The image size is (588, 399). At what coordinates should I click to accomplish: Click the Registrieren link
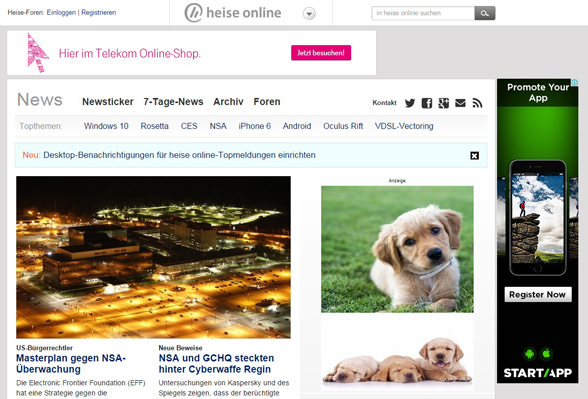tap(99, 12)
